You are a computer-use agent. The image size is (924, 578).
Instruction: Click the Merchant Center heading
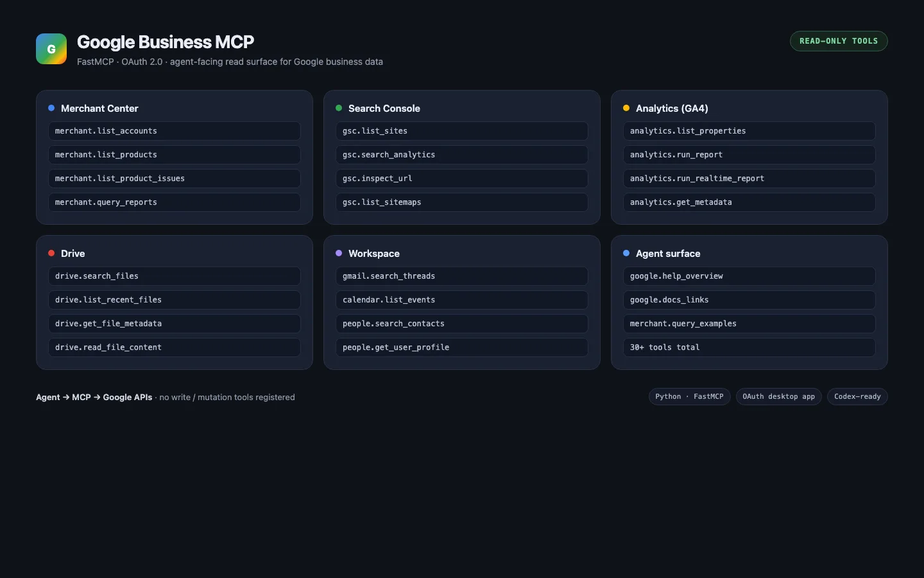point(99,109)
